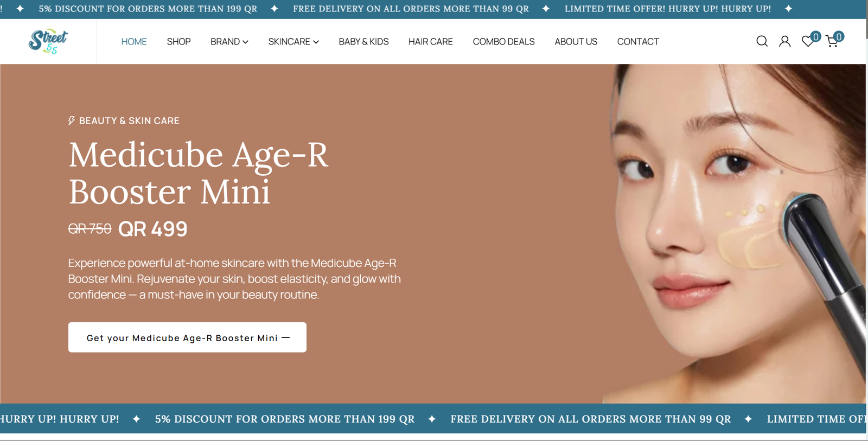Open the search magnifier icon
Viewport: 868px width, 441px height.
[762, 41]
